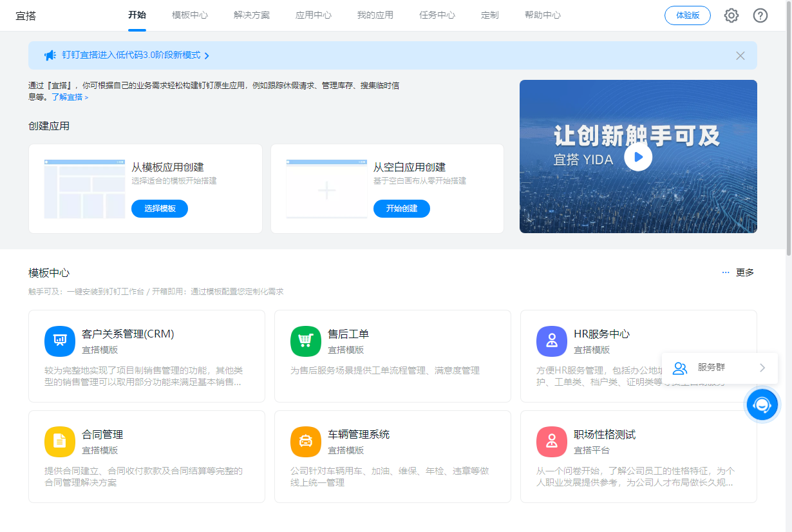
Task: Open the settings gear icon
Action: click(731, 15)
